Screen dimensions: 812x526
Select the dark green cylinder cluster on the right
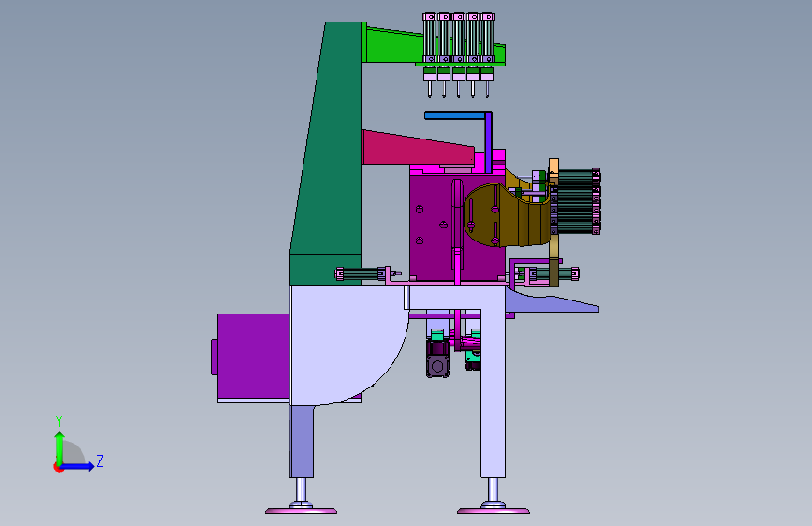tap(576, 202)
